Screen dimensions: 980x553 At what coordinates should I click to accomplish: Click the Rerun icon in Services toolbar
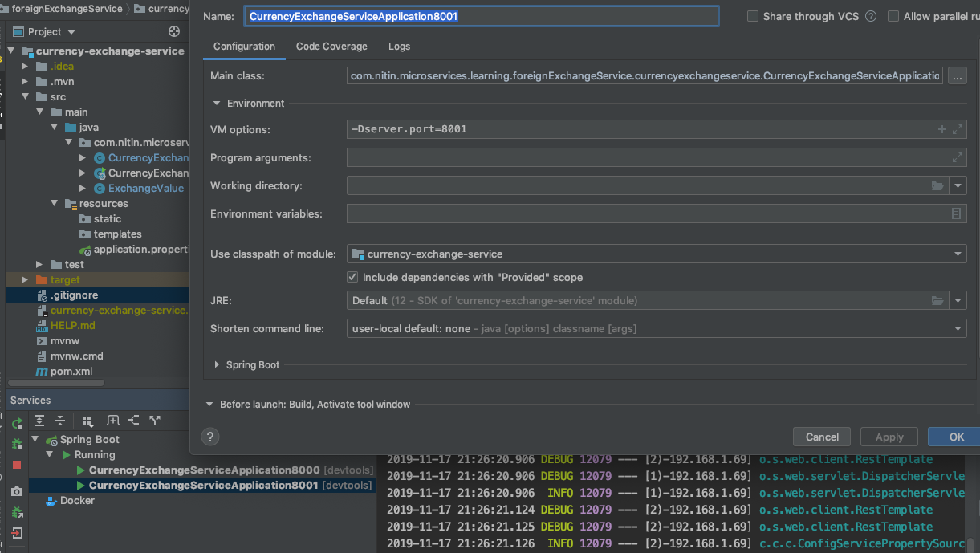(x=17, y=421)
